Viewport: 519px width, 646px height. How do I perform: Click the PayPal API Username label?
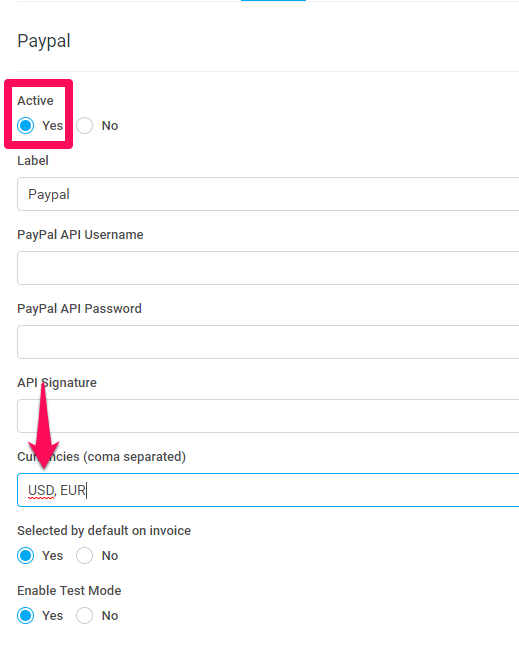tap(80, 235)
